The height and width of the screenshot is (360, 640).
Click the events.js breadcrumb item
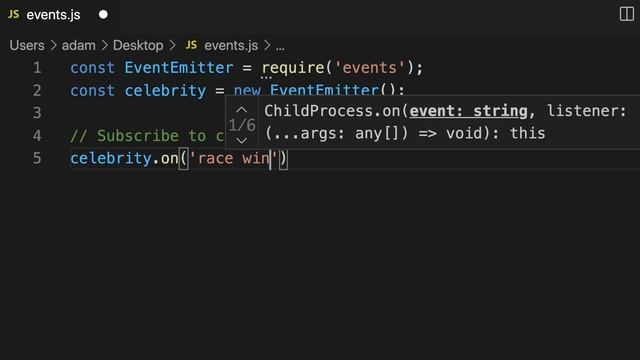[x=231, y=45]
